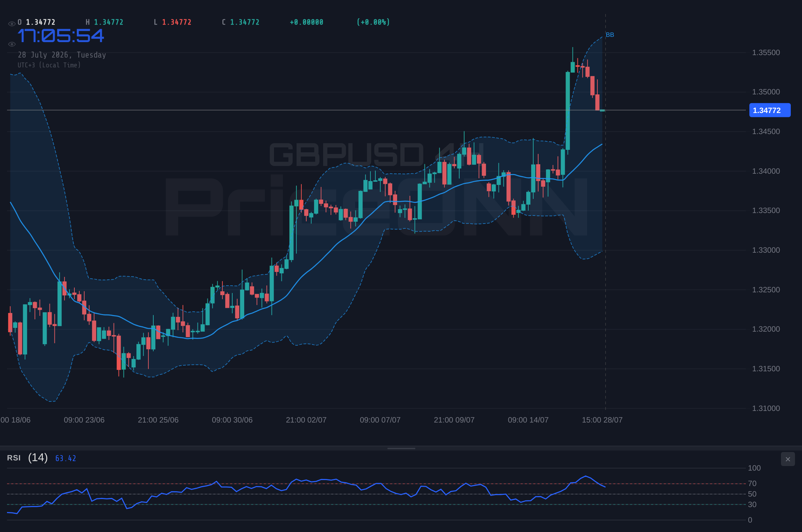802x532 pixels.
Task: Click the 17:05:54 clock display
Action: (x=61, y=36)
